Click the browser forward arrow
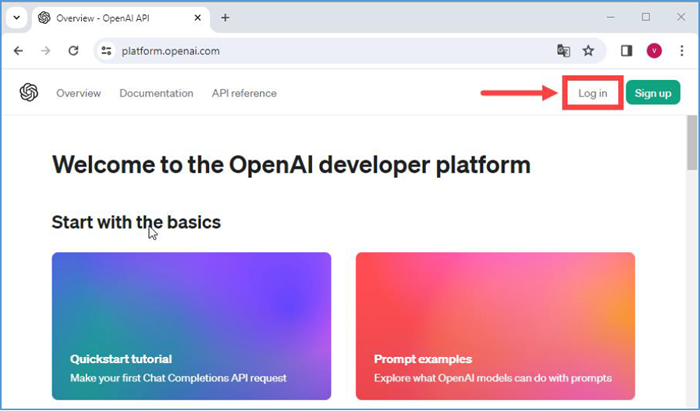Image resolution: width=700 pixels, height=411 pixels. click(46, 51)
